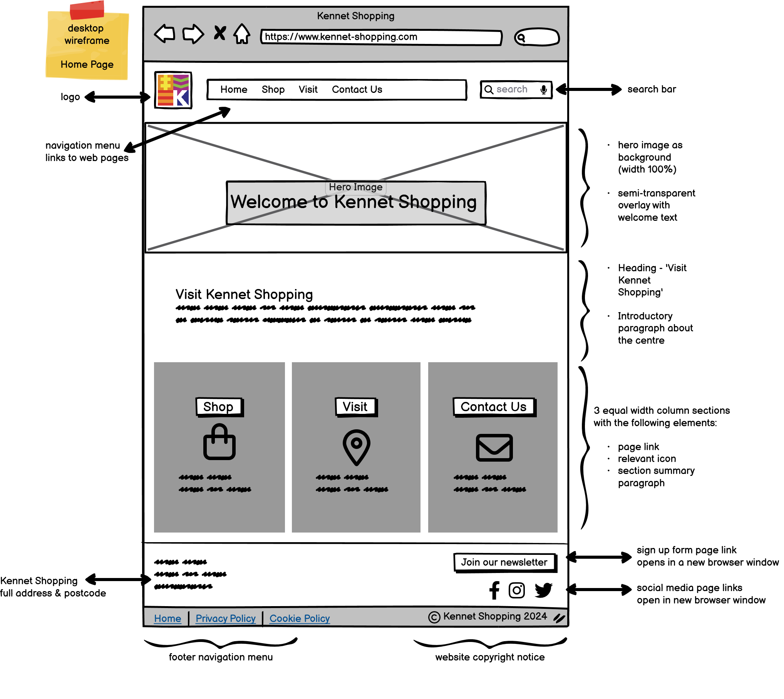Image resolution: width=784 pixels, height=699 pixels.
Task: Select the Shop navigation menu link
Action: [x=273, y=89]
